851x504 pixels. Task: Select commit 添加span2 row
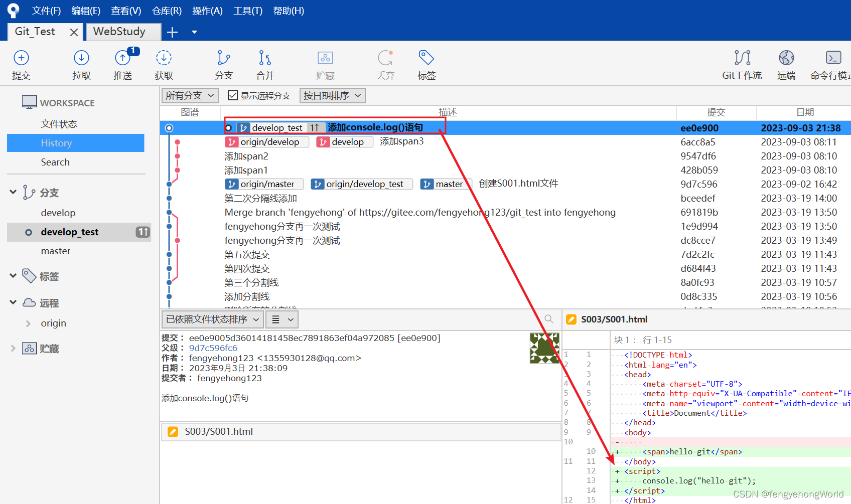(505, 156)
